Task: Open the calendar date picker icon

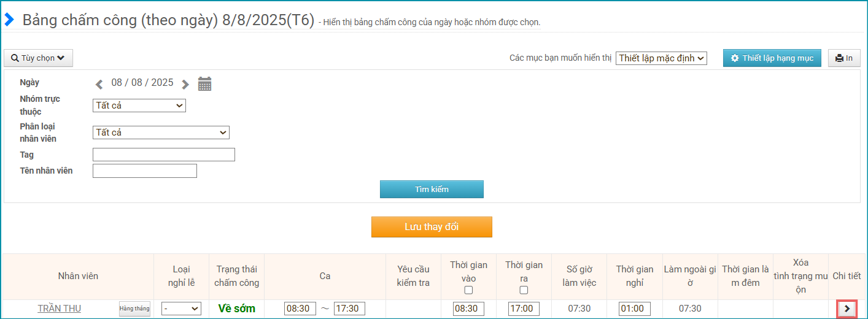Action: click(204, 84)
